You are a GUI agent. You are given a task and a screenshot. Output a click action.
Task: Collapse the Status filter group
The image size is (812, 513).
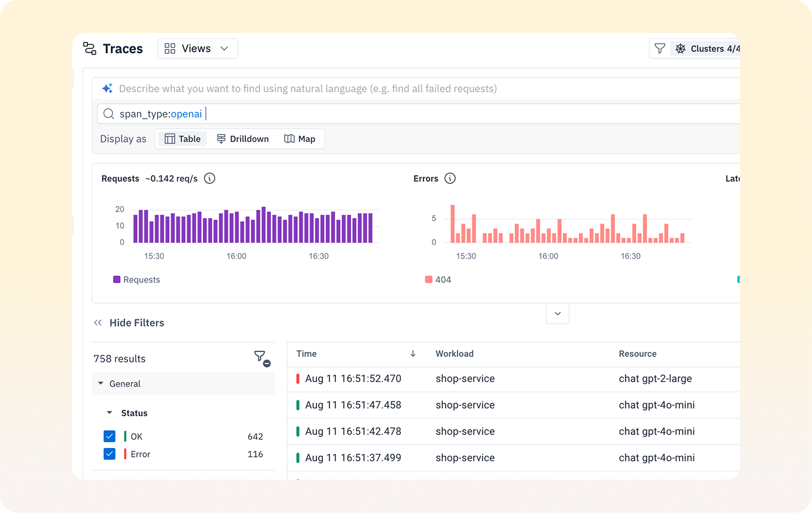click(x=109, y=413)
